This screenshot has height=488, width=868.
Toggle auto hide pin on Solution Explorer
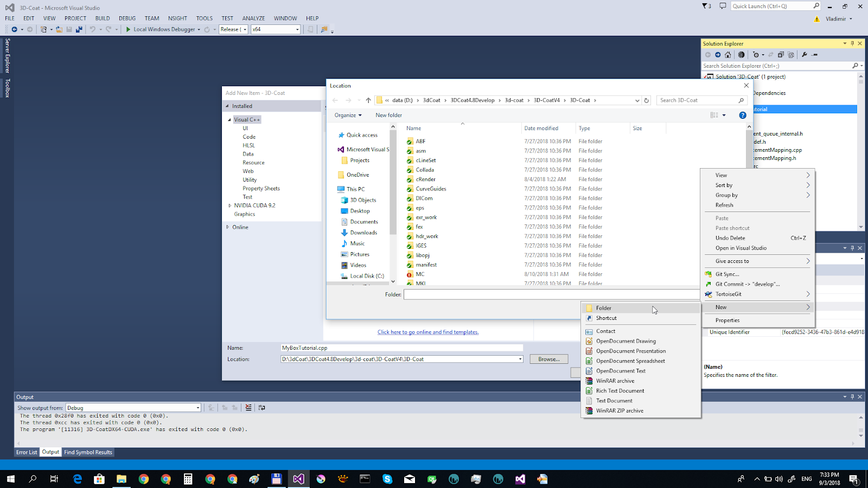click(x=852, y=43)
